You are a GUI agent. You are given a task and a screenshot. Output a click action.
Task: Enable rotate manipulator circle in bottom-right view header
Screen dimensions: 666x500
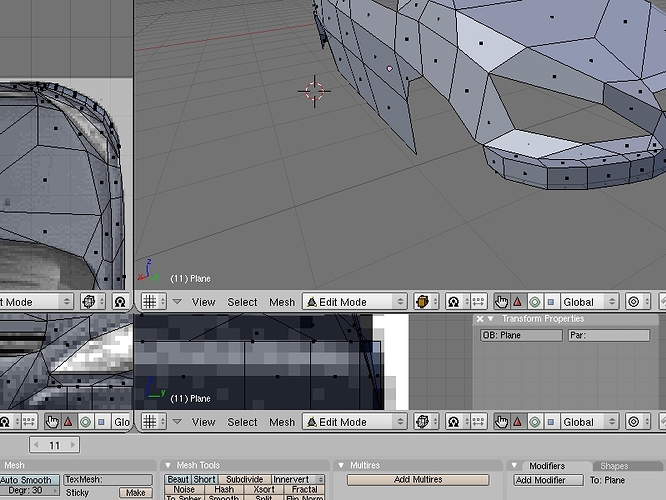[x=534, y=422]
